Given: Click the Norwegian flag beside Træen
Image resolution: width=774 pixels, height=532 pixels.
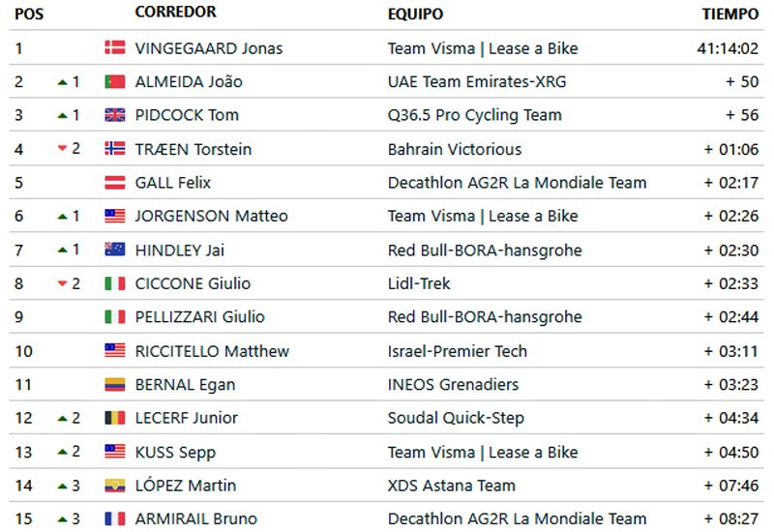Looking at the screenshot, I should point(114,149).
